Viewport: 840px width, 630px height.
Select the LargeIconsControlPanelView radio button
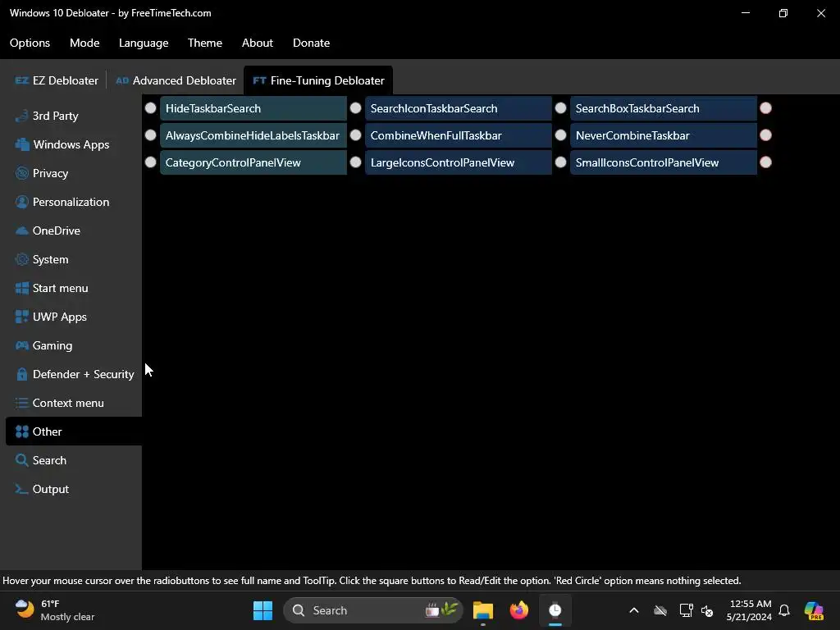click(x=356, y=162)
